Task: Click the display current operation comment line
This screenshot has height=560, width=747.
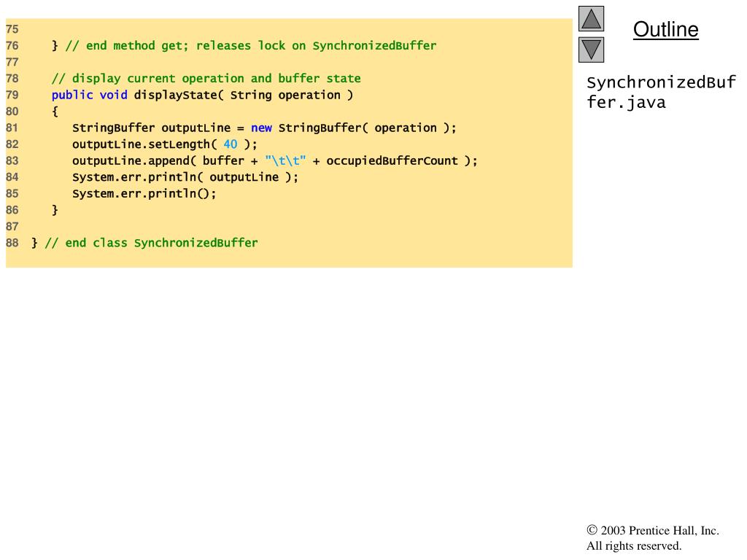Action: tap(206, 79)
